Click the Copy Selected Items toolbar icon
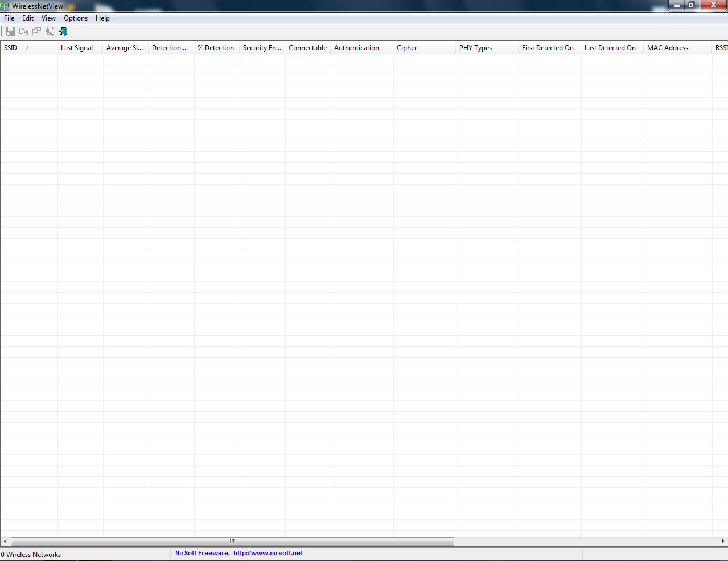 coord(23,31)
